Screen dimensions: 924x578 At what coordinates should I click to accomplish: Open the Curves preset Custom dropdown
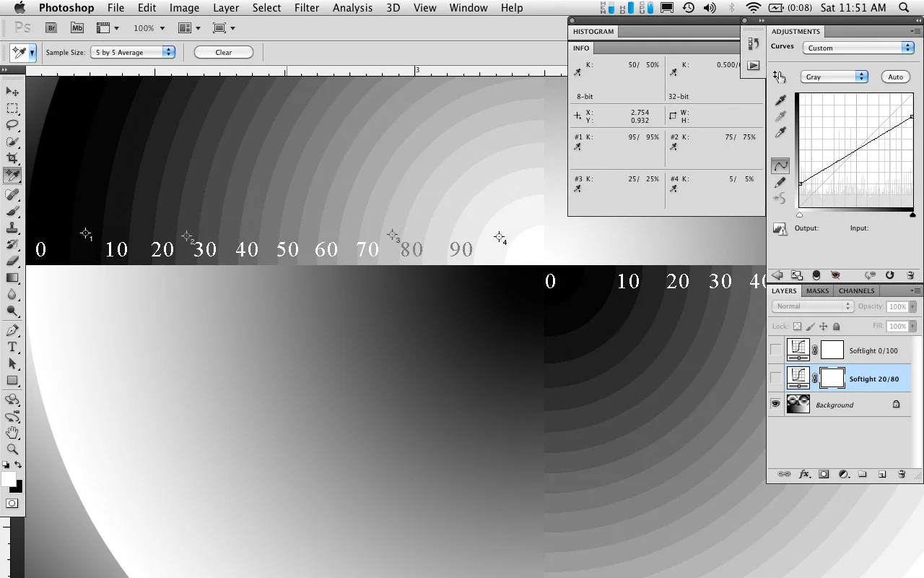[x=858, y=48]
